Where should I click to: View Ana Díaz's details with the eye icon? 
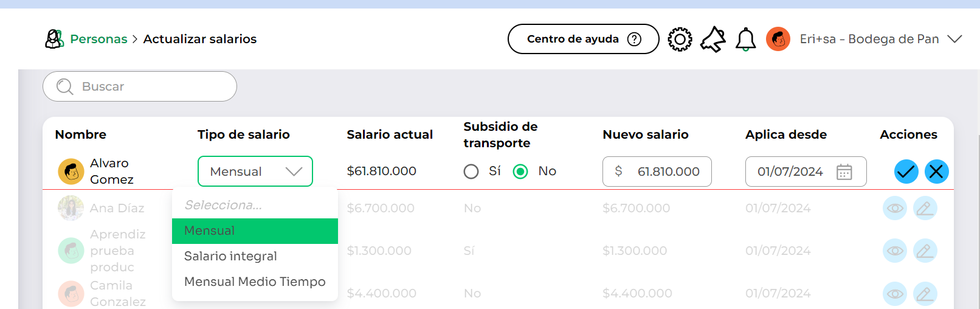coord(894,208)
